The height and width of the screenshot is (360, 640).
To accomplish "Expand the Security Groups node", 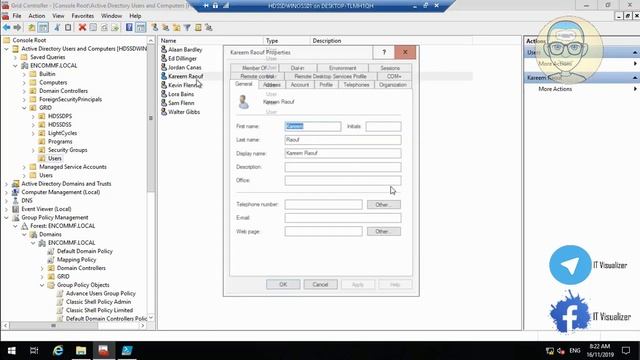I will pyautogui.click(x=33, y=150).
